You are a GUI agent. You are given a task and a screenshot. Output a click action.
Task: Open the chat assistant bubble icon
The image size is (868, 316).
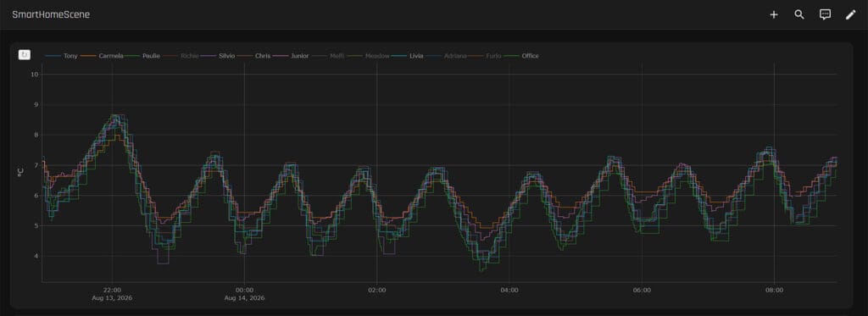(825, 15)
